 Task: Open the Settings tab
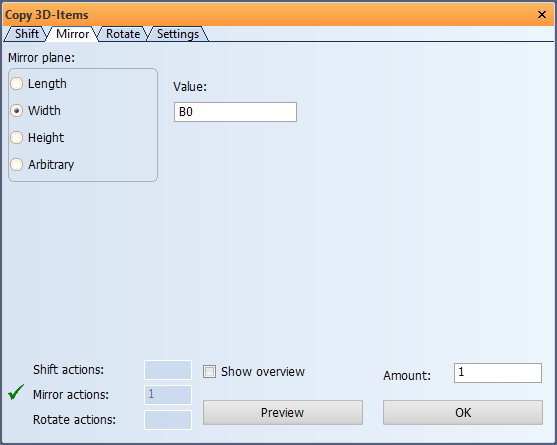tap(178, 34)
